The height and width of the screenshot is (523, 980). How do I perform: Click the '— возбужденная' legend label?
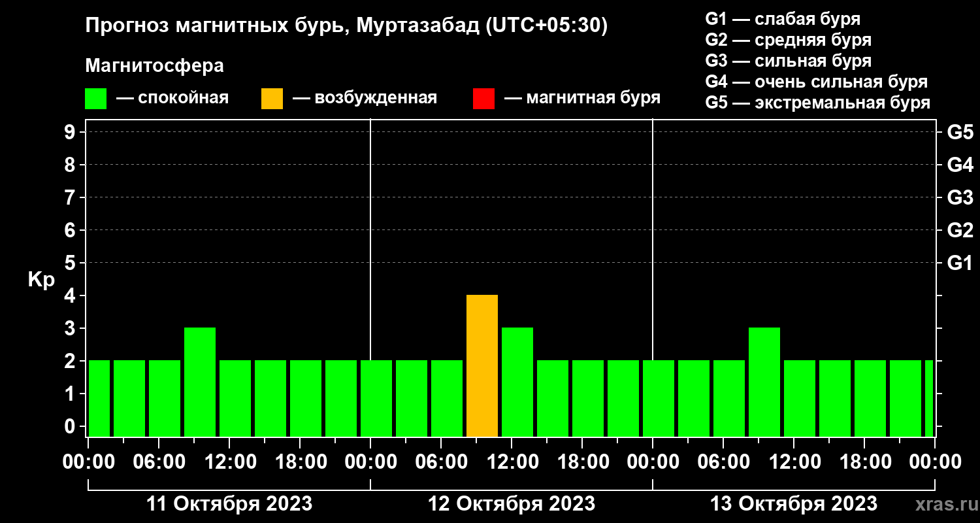click(x=365, y=99)
